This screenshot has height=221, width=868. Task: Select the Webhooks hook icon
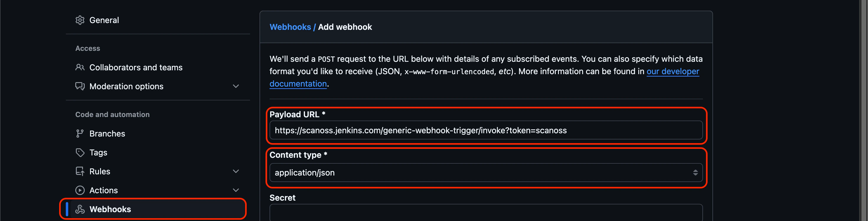[x=80, y=209]
